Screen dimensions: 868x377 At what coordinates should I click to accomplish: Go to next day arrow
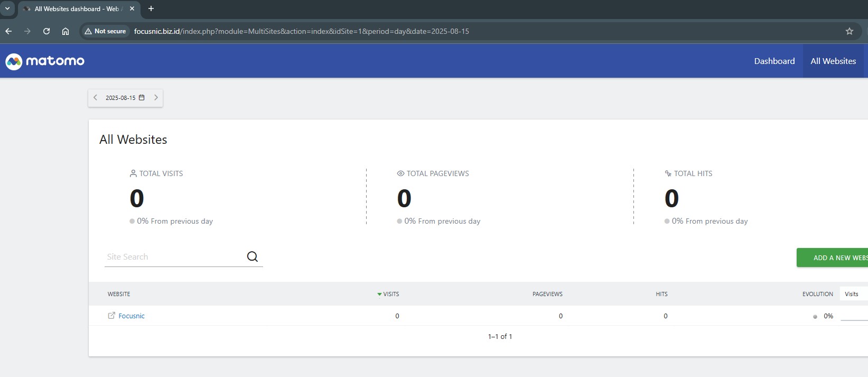pyautogui.click(x=156, y=98)
